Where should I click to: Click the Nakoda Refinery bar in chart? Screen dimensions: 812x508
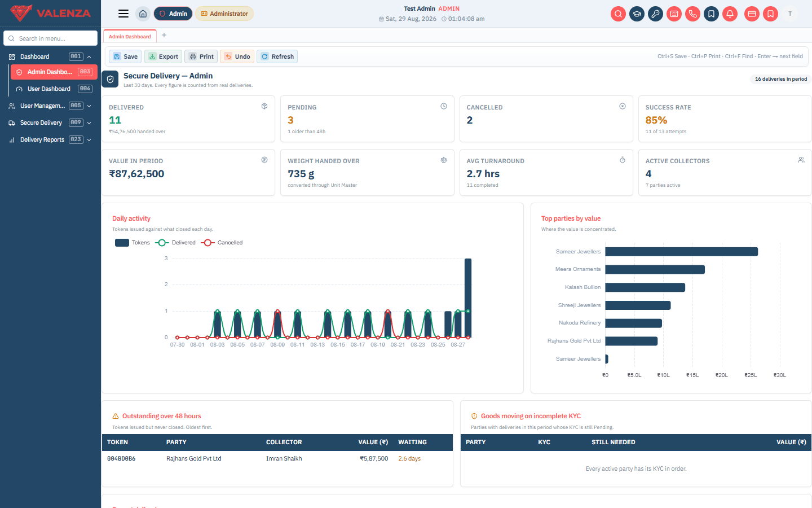[x=633, y=323]
